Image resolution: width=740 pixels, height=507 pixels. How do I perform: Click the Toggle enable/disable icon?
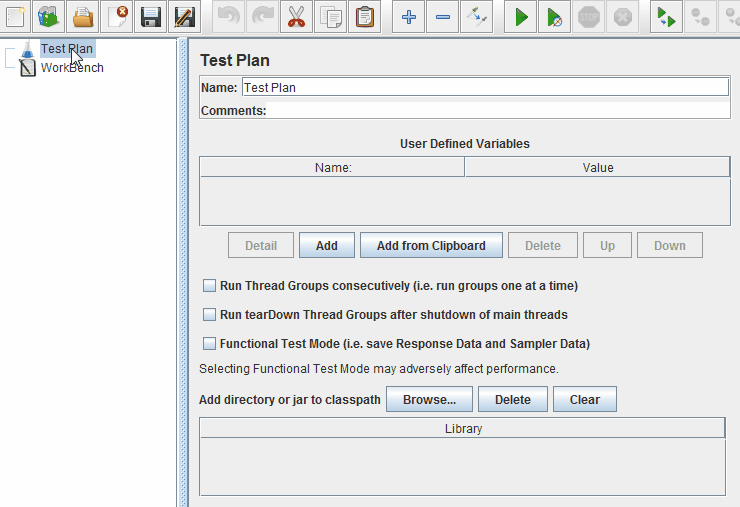coord(477,17)
